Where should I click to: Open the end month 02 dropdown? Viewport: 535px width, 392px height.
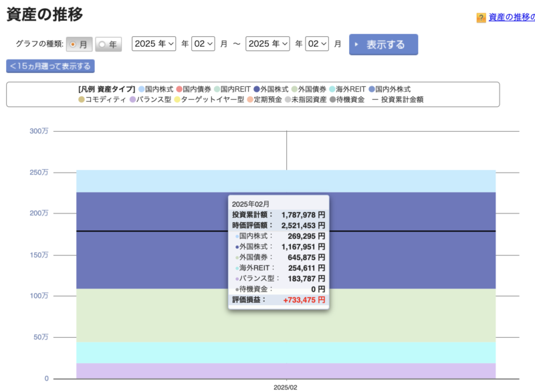click(x=317, y=43)
